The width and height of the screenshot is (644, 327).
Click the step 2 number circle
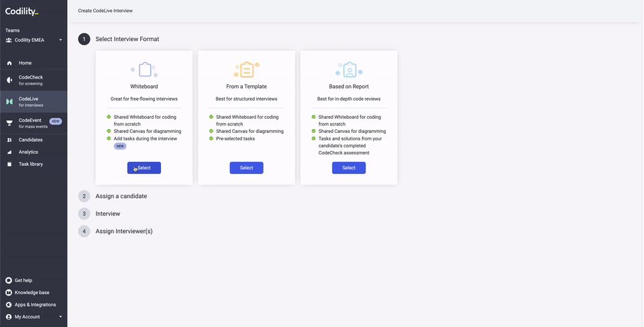pyautogui.click(x=85, y=196)
